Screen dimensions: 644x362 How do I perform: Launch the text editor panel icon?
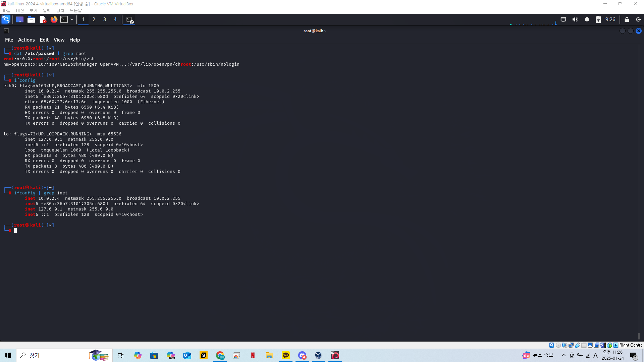[43, 19]
